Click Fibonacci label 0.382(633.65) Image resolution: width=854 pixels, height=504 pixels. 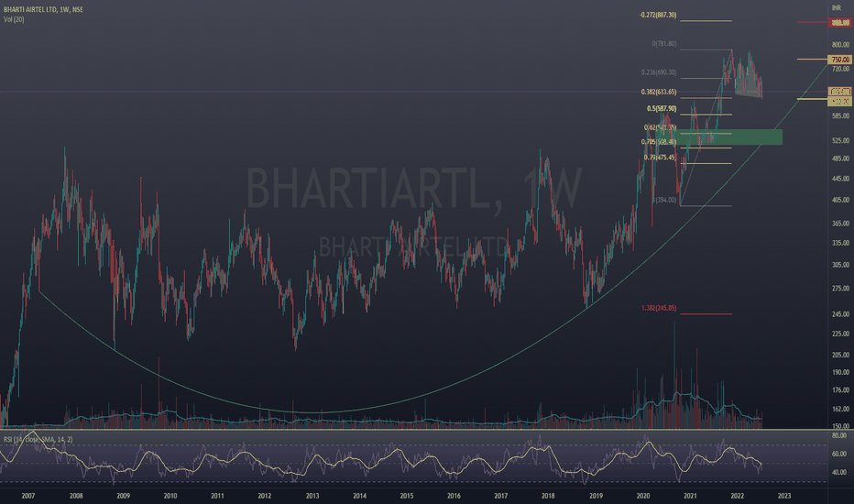659,92
